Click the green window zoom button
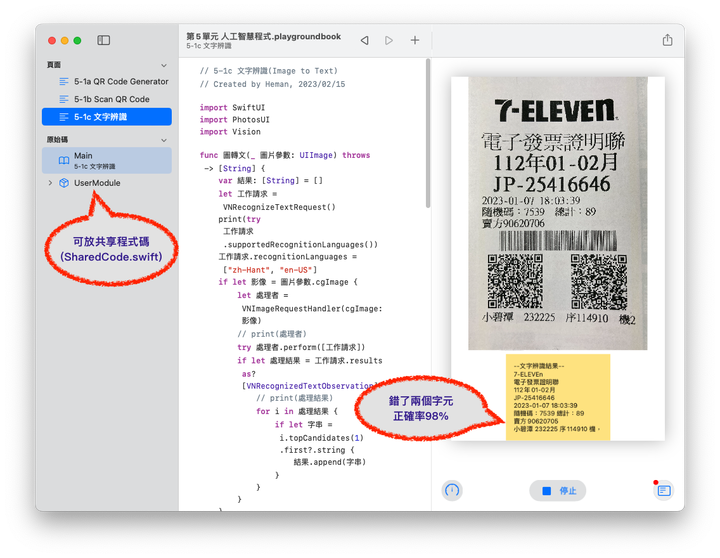This screenshot has height=558, width=720. pyautogui.click(x=78, y=40)
